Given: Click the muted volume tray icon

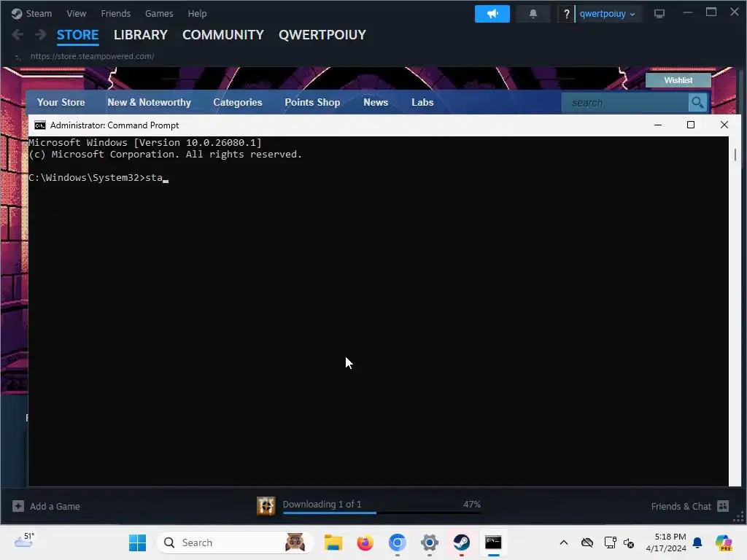Looking at the screenshot, I should click(x=629, y=542).
